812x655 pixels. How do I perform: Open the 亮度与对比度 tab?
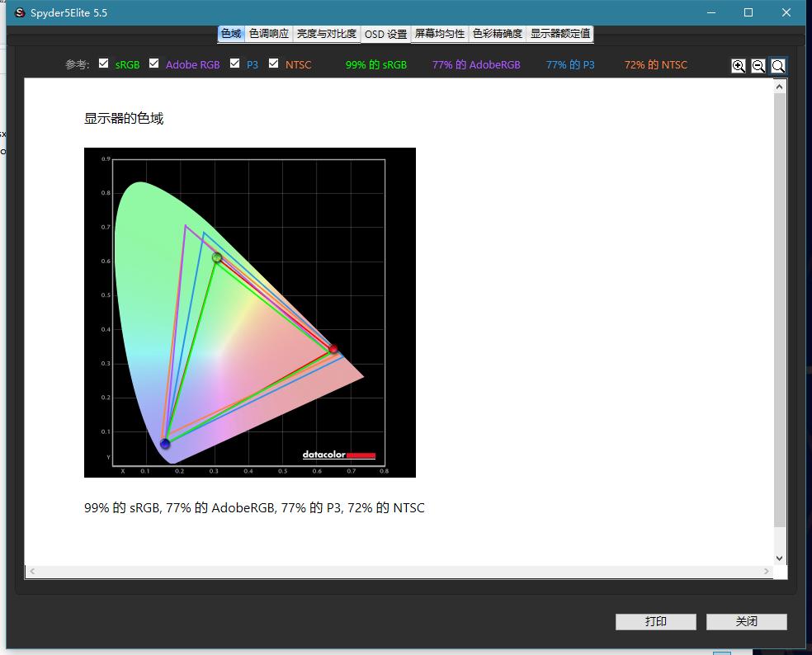click(327, 34)
